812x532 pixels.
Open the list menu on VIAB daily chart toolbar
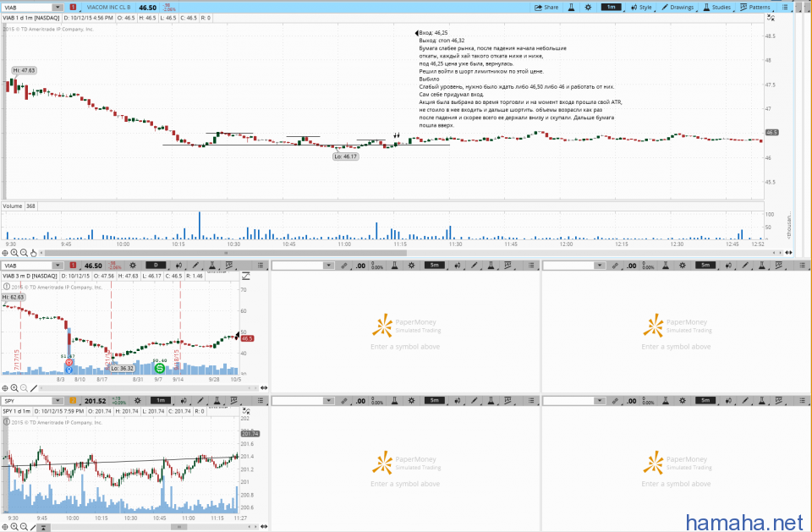[x=261, y=266]
